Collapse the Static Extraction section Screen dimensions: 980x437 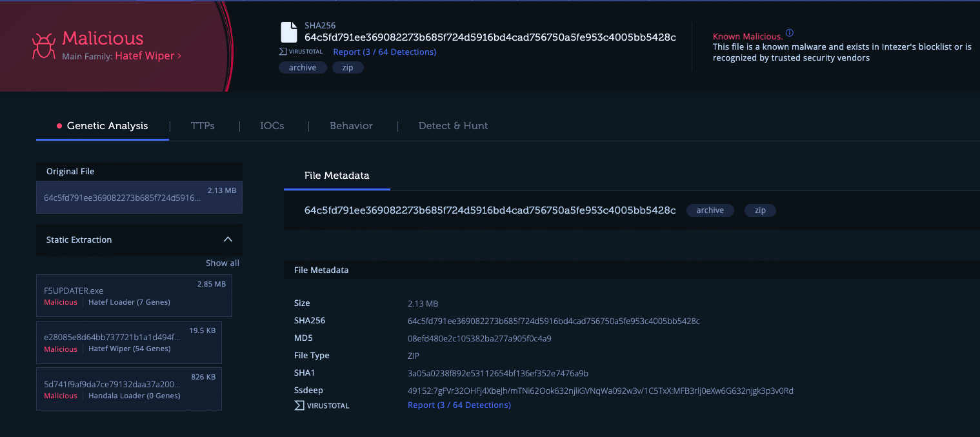click(x=228, y=239)
